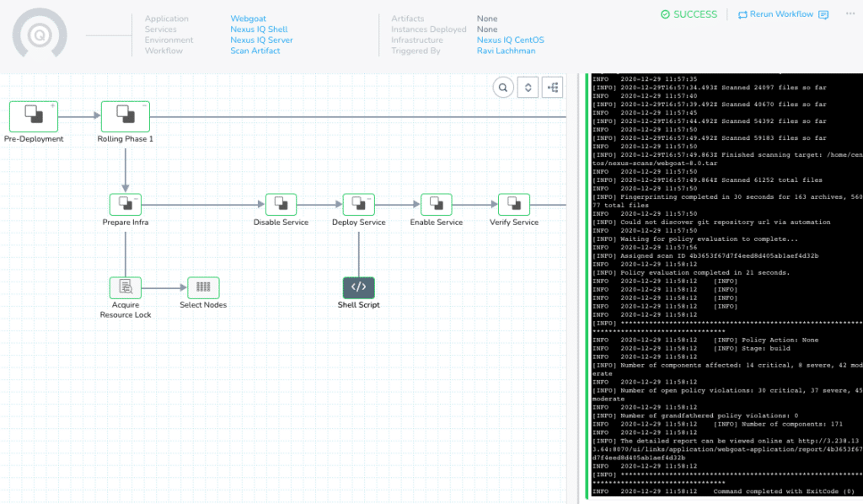This screenshot has height=504, width=863.
Task: Open the Scan Artifact workflow link
Action: pyautogui.click(x=255, y=51)
